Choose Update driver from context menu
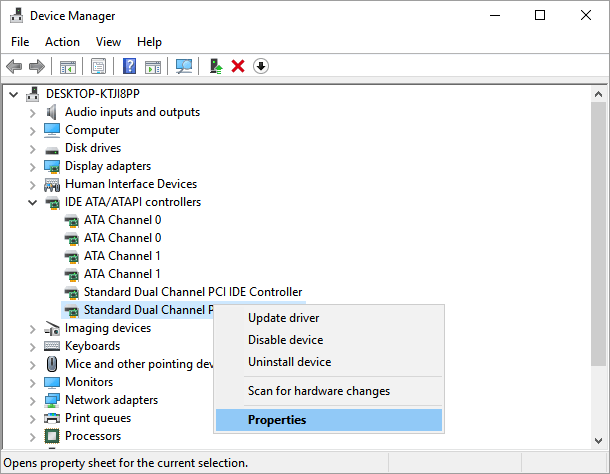 pos(284,318)
